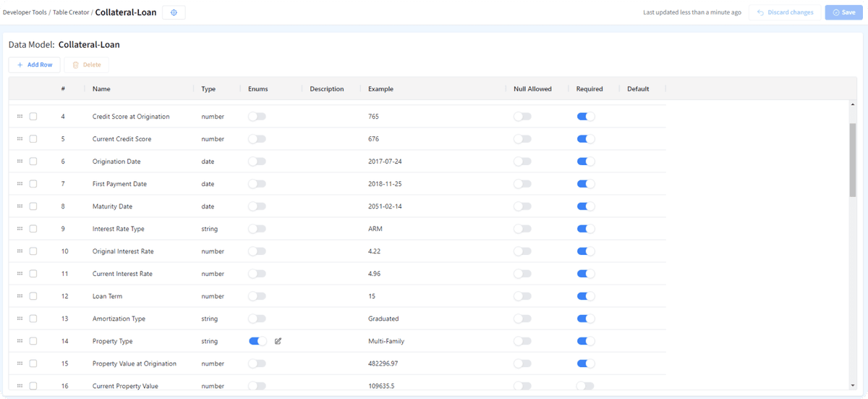Go to Table Creator breadcrumb
Screen dimensions: 868x399
point(71,12)
